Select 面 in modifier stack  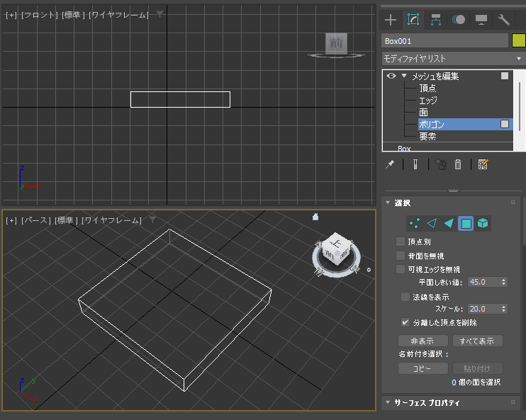pyautogui.click(x=423, y=113)
